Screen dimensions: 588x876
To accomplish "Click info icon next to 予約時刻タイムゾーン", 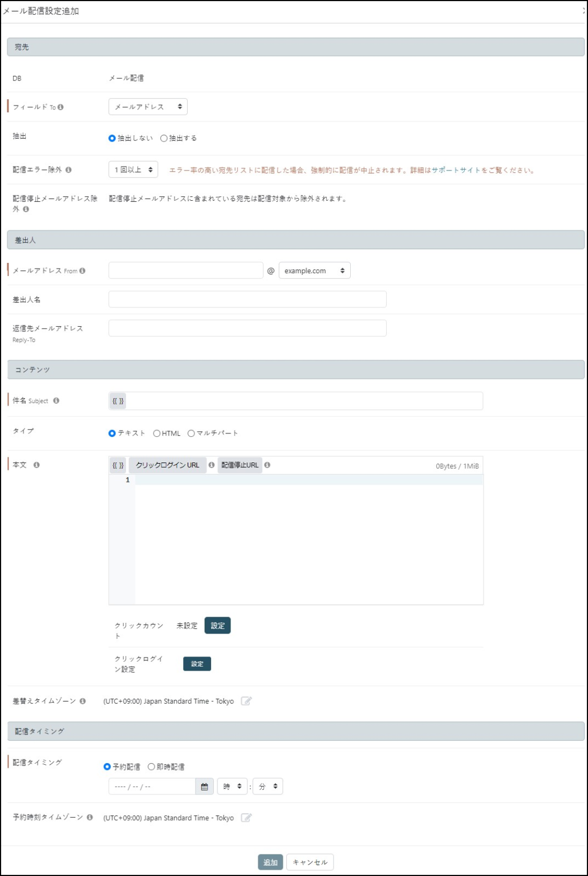I will click(90, 817).
